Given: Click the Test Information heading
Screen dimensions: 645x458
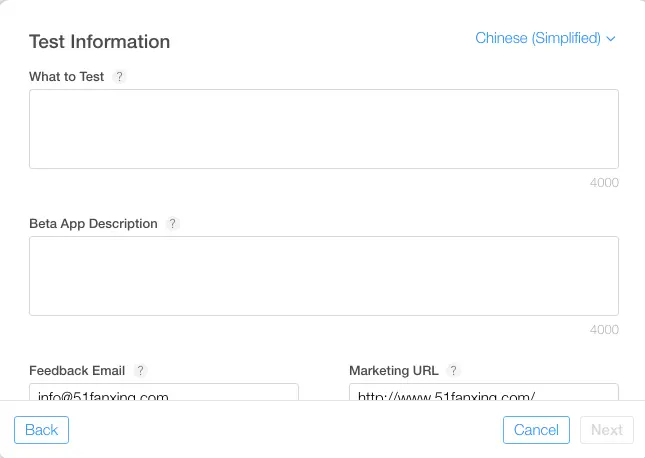Looking at the screenshot, I should (x=99, y=42).
